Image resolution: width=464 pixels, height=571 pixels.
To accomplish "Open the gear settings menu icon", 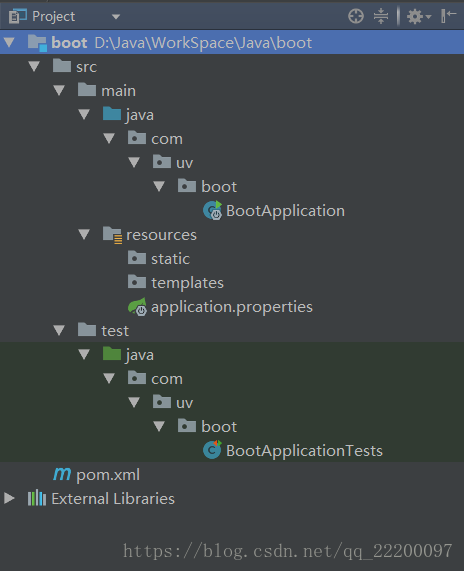I will [x=419, y=16].
